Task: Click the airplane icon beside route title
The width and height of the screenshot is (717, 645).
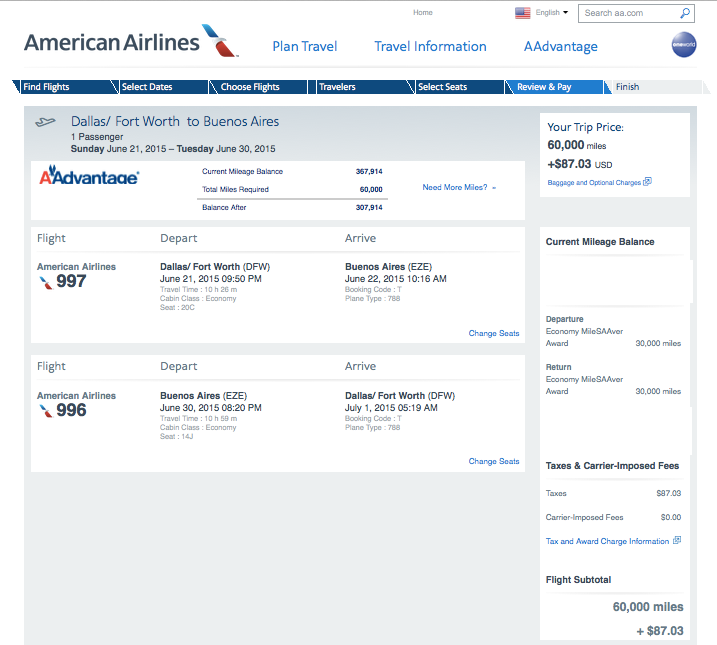Action: tap(46, 122)
